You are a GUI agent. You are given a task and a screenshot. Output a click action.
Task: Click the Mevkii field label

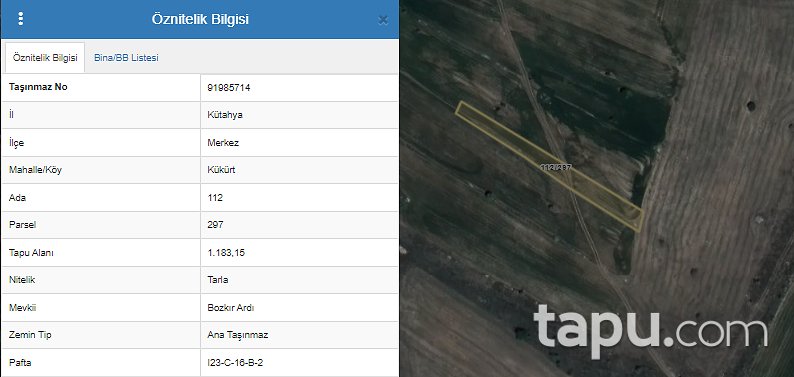(22, 308)
